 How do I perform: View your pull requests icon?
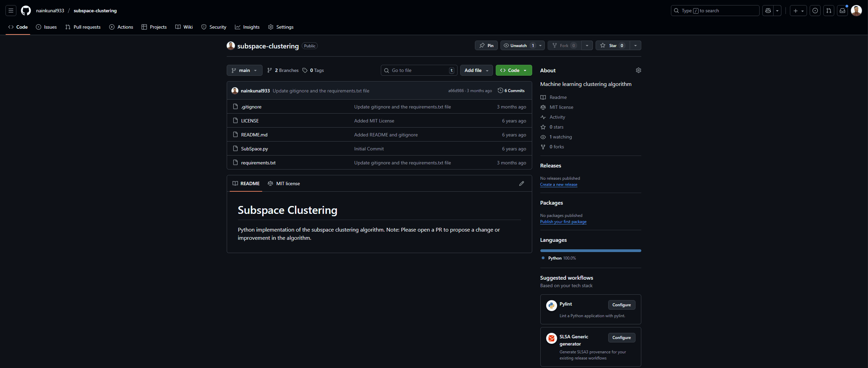coord(829,11)
